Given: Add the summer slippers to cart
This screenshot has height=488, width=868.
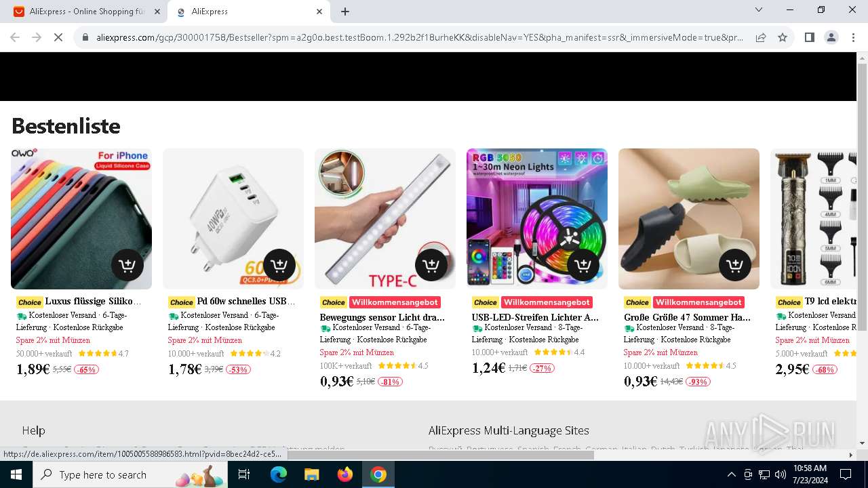Looking at the screenshot, I should (x=734, y=265).
